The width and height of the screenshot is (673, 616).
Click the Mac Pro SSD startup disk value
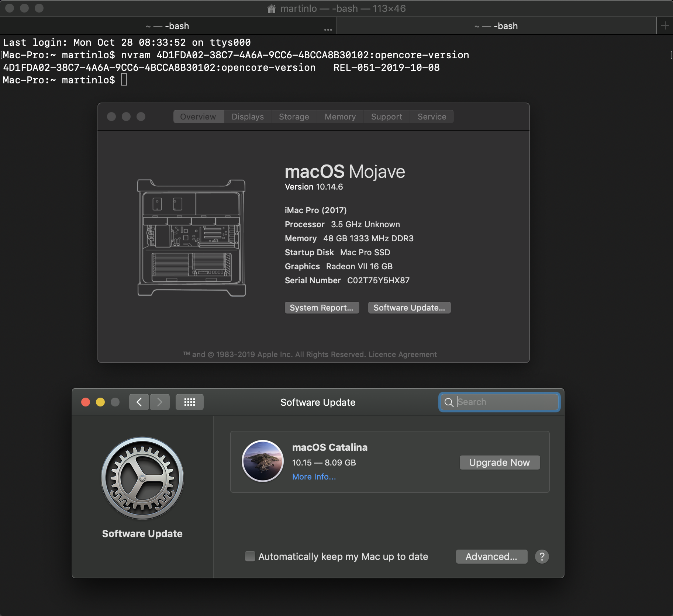pyautogui.click(x=365, y=252)
